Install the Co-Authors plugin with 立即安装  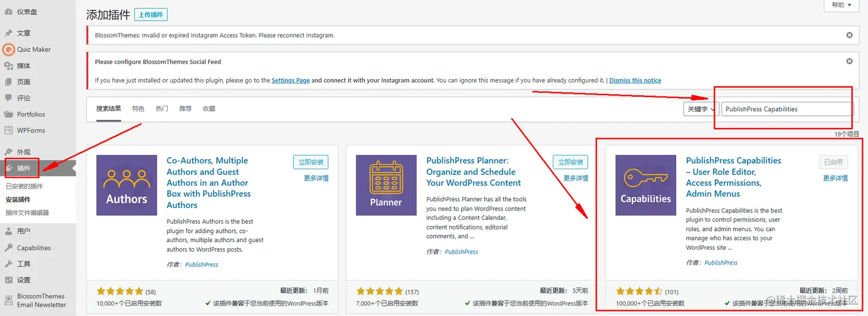click(x=311, y=162)
